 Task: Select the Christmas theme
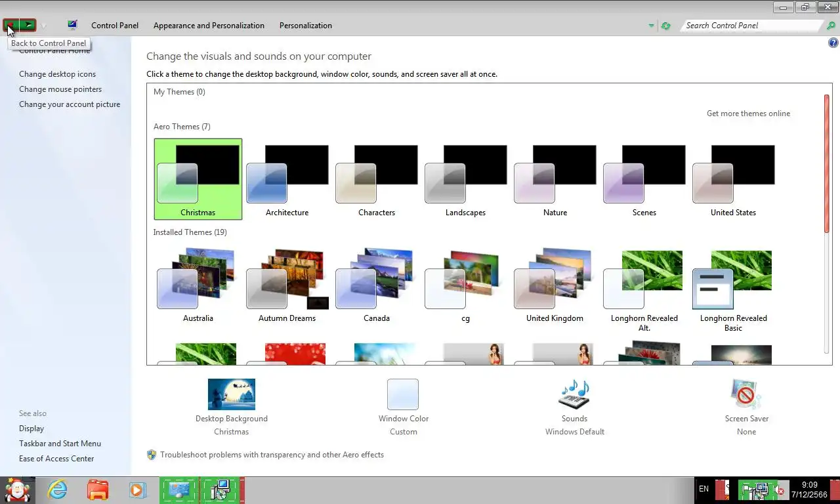click(x=198, y=179)
